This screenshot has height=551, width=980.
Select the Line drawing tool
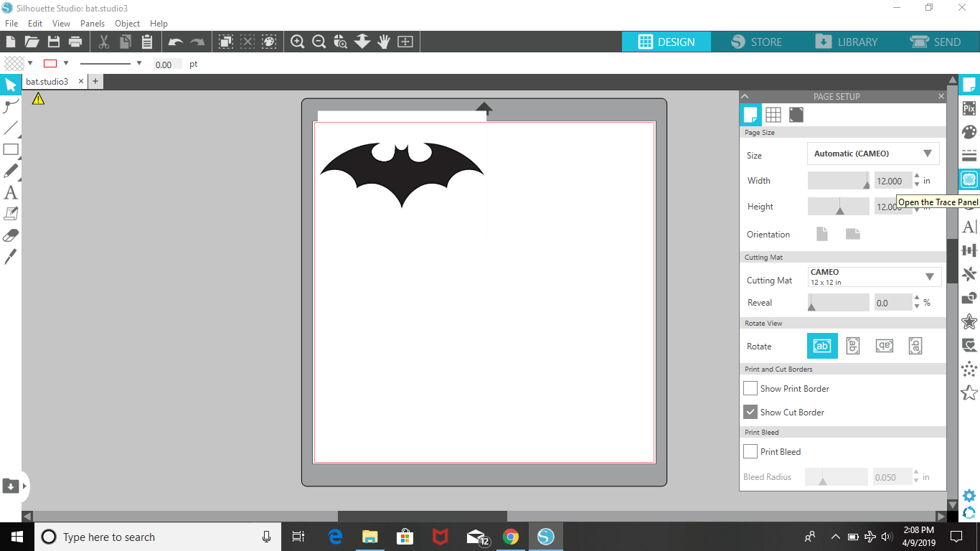coord(11,128)
